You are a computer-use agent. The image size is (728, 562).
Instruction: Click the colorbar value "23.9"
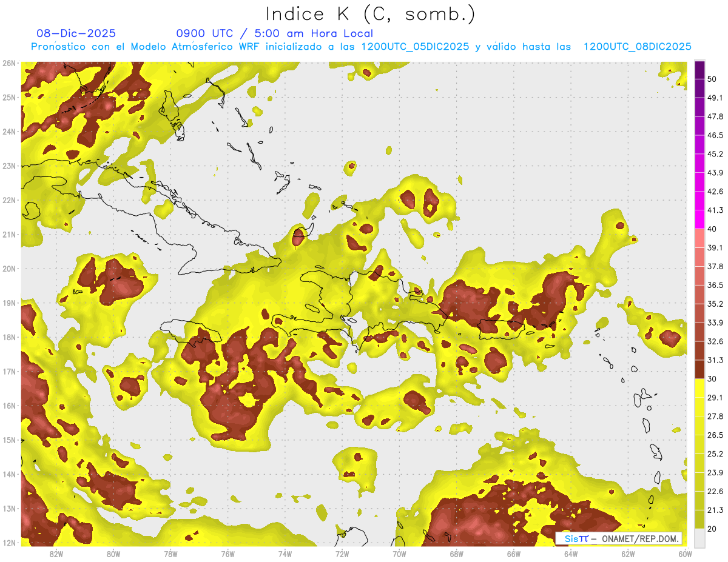coord(715,473)
